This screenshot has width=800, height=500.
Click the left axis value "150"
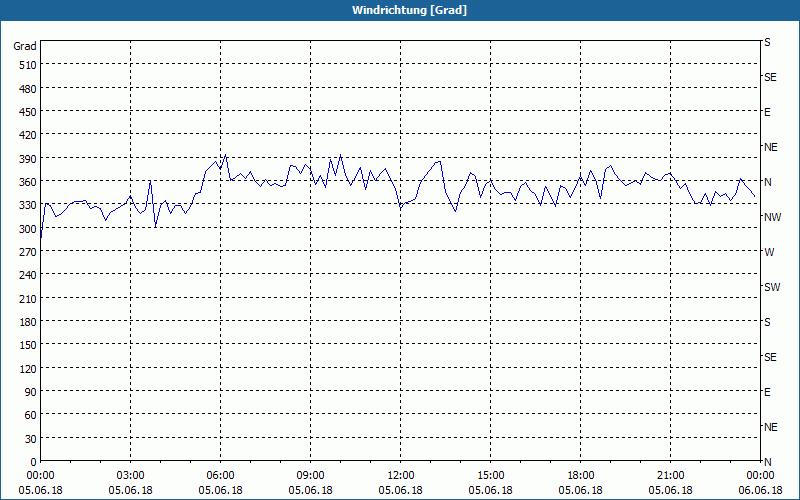click(28, 345)
